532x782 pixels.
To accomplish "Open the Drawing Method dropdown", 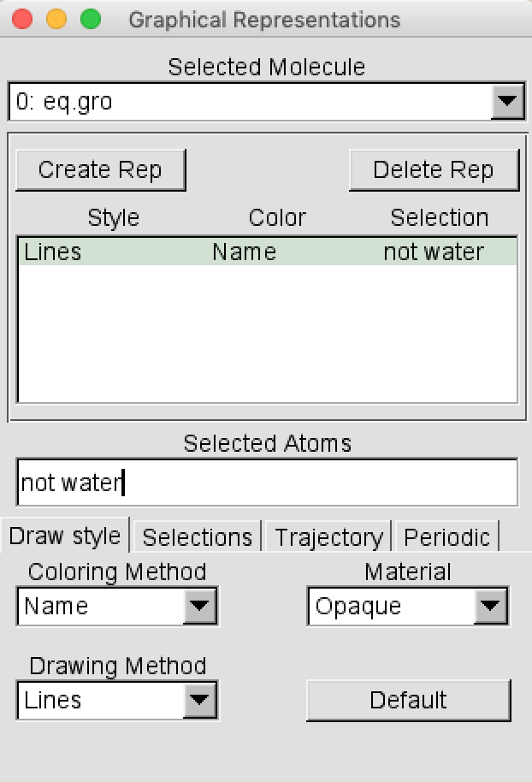I will pos(198,701).
